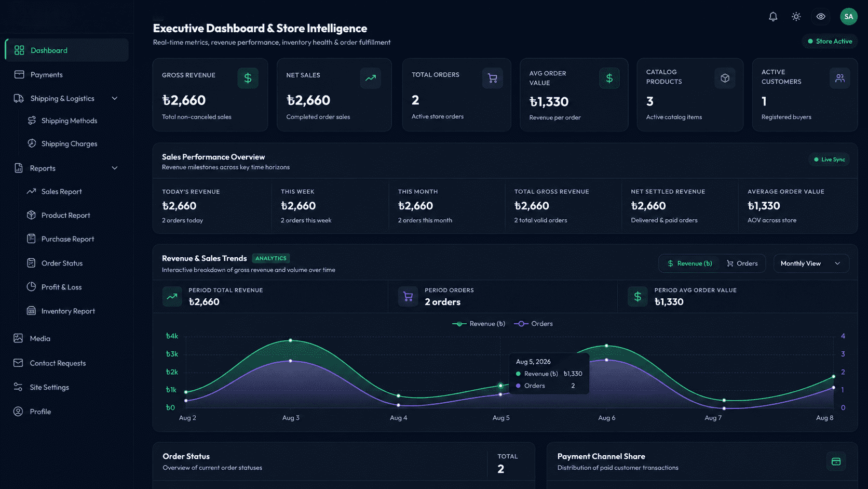Click the Catalog Products box icon
The width and height of the screenshot is (868, 489).
point(725,78)
